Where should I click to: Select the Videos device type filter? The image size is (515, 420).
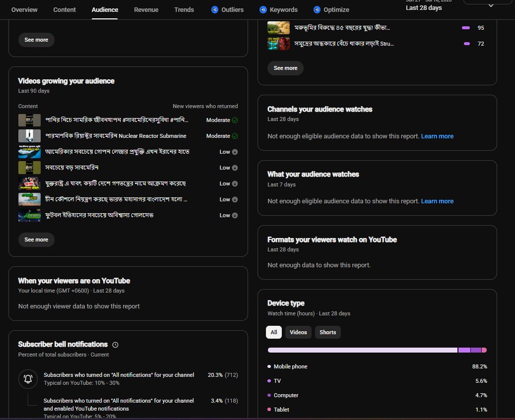[298, 332]
